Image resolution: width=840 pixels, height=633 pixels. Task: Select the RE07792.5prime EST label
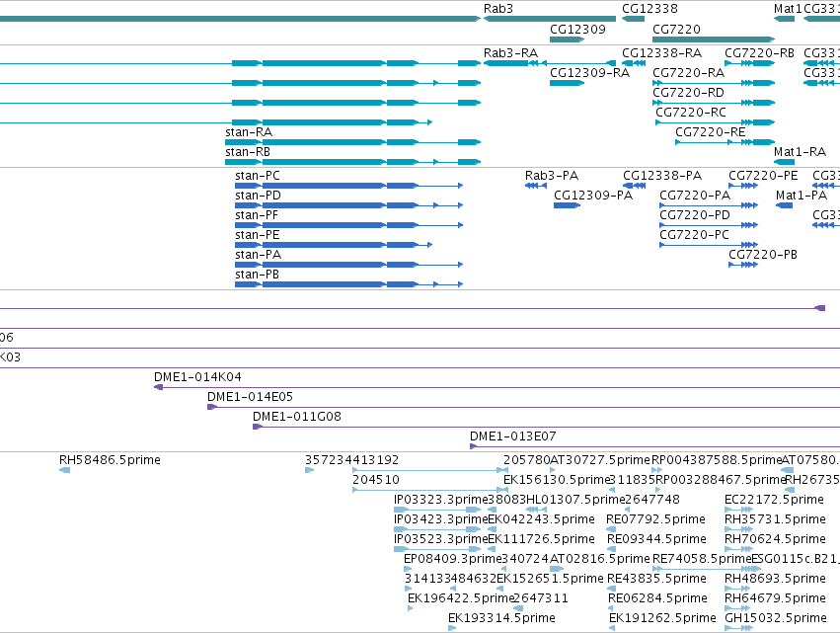(655, 519)
